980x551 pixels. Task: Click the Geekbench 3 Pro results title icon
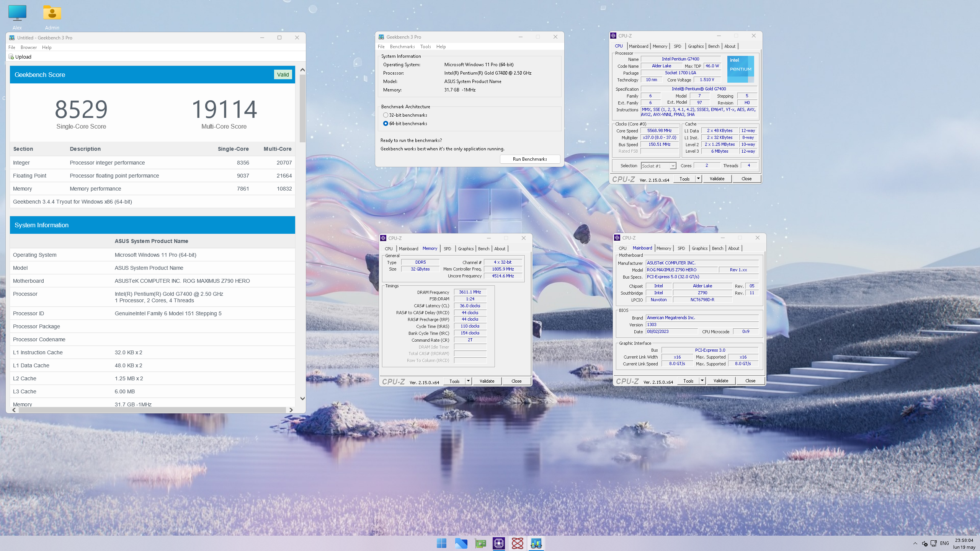12,37
